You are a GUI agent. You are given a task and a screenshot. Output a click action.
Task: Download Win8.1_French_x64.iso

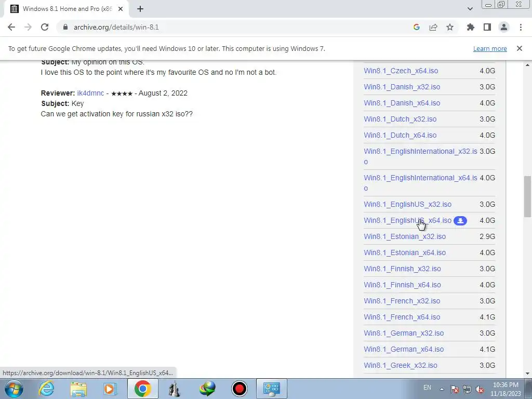tap(402, 317)
